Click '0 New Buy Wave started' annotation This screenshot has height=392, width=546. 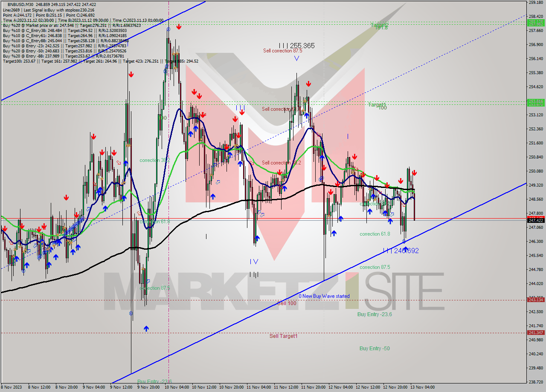(x=324, y=296)
